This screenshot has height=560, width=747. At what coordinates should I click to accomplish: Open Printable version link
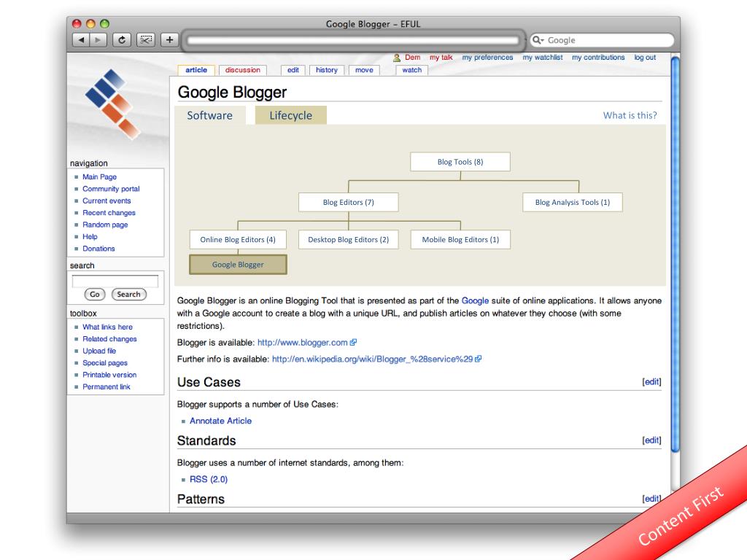109,374
